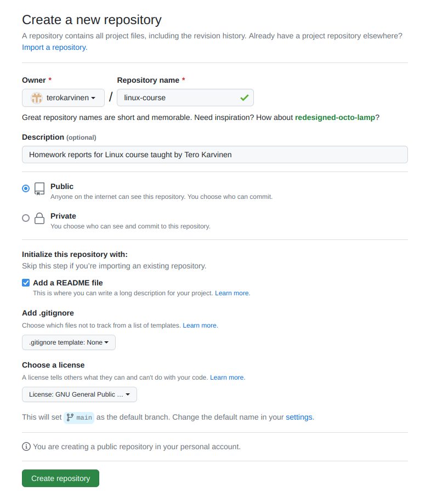Click Create repository button
The image size is (448, 504).
click(x=60, y=478)
